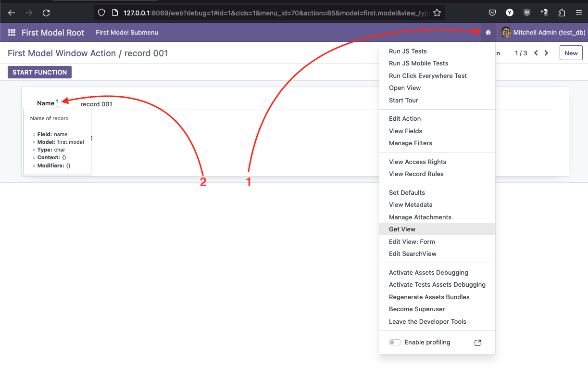Click the 1 / 3 pager counter
This screenshot has width=588, height=368.
(521, 53)
